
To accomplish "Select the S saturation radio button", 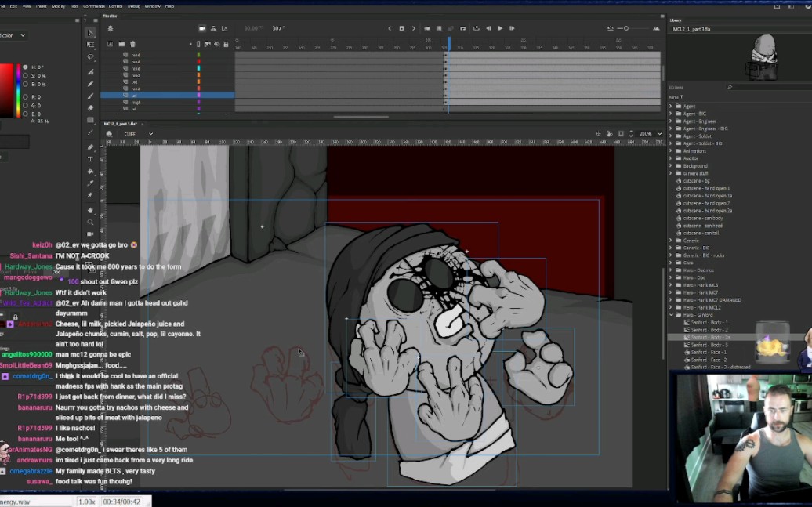I will click(25, 75).
